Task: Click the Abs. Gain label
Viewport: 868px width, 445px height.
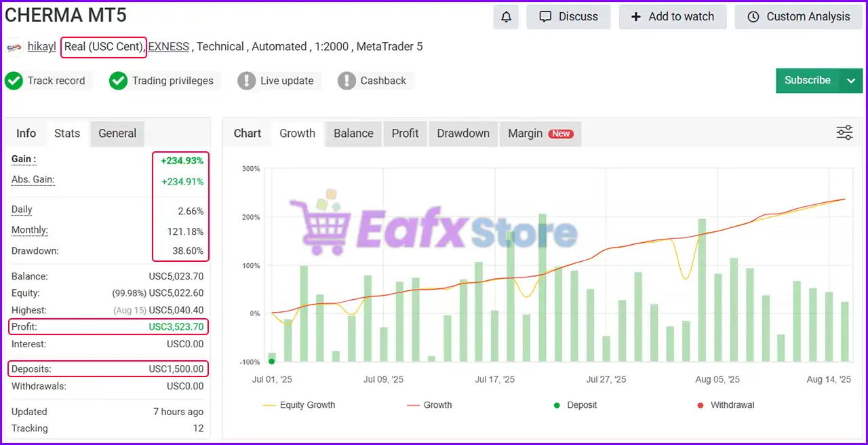Action: (x=33, y=180)
